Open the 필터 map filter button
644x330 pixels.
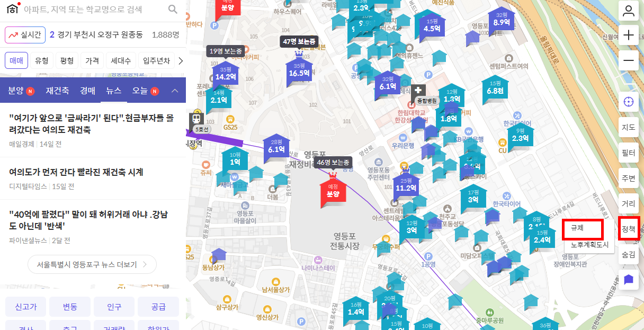point(629,153)
